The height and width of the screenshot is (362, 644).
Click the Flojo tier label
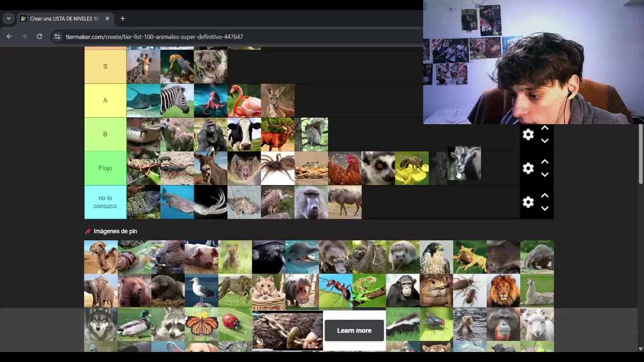pyautogui.click(x=105, y=168)
